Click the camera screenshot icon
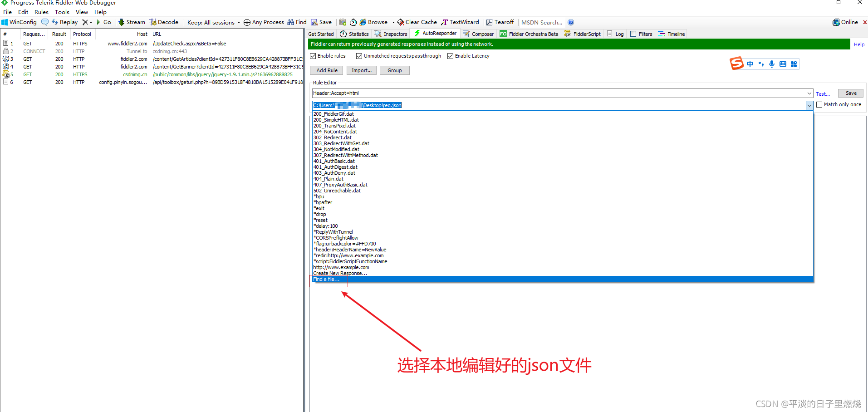Screen dimensions: 868x412 point(343,22)
